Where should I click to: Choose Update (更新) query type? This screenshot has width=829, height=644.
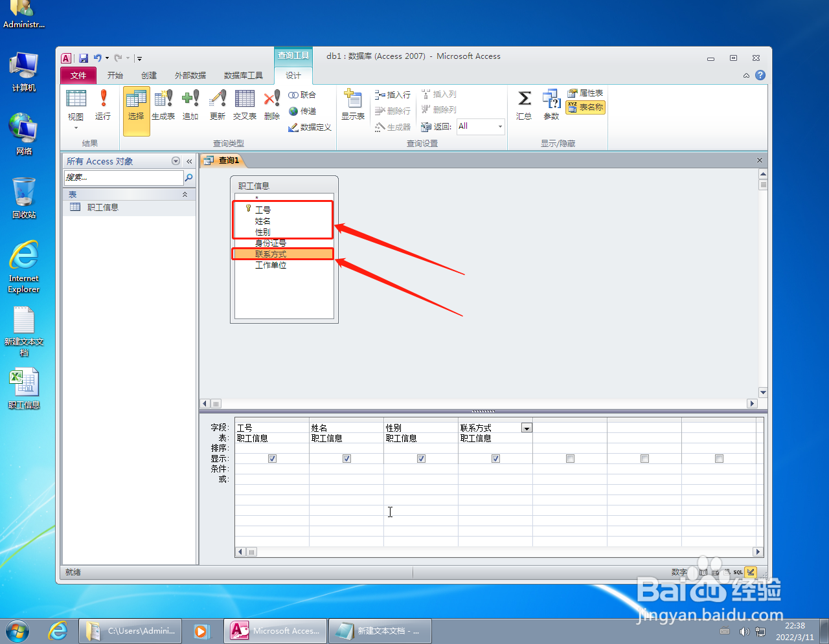(218, 105)
